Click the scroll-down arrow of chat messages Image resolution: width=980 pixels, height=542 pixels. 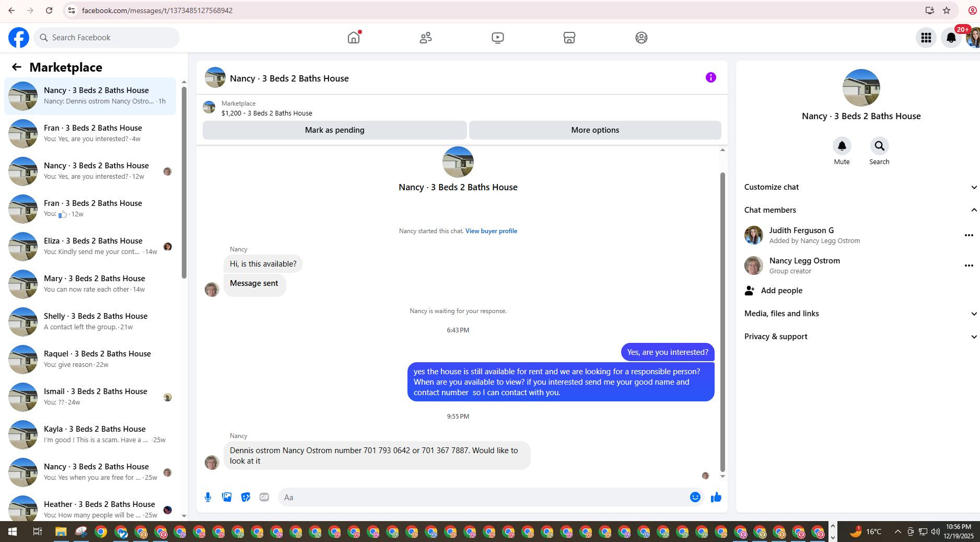[722, 476]
